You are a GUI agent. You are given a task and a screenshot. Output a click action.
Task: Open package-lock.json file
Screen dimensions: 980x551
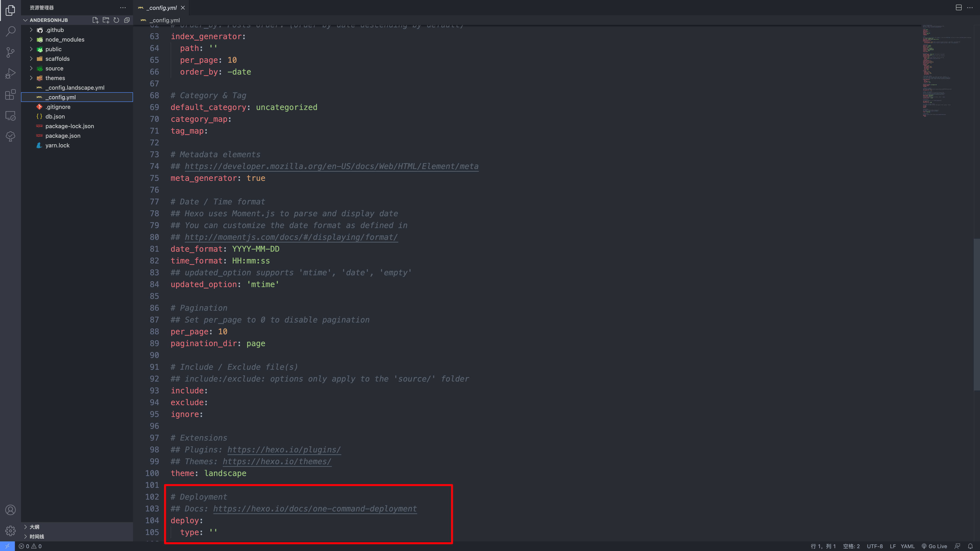tap(77, 126)
